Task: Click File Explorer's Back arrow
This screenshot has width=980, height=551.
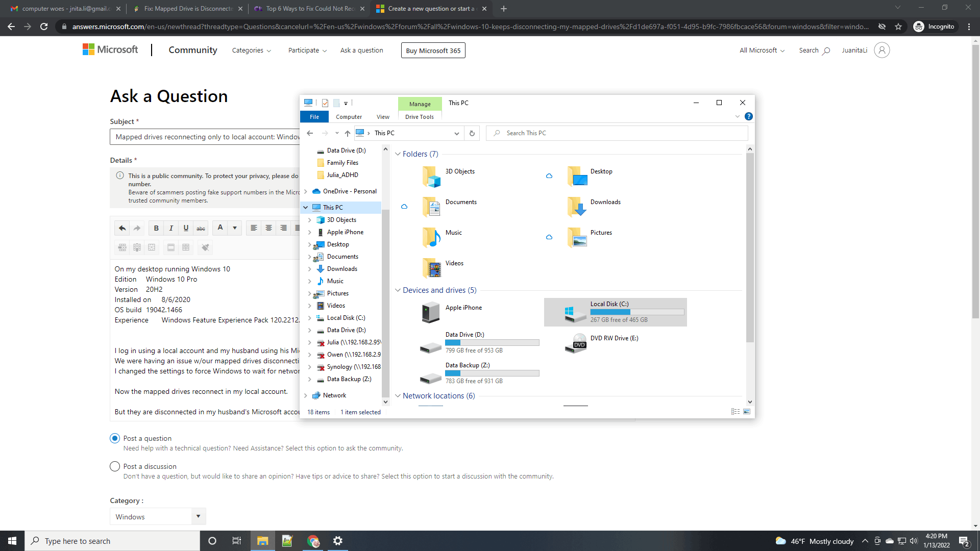Action: [310, 133]
